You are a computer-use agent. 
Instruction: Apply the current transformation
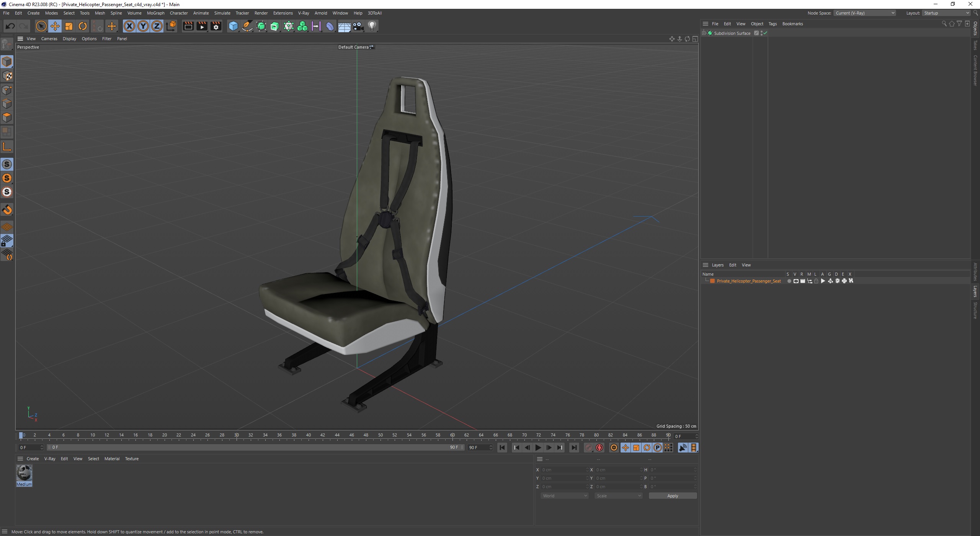pyautogui.click(x=672, y=496)
